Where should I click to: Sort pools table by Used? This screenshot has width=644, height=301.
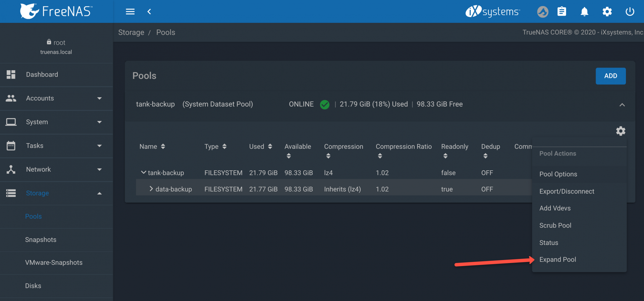coord(270,146)
